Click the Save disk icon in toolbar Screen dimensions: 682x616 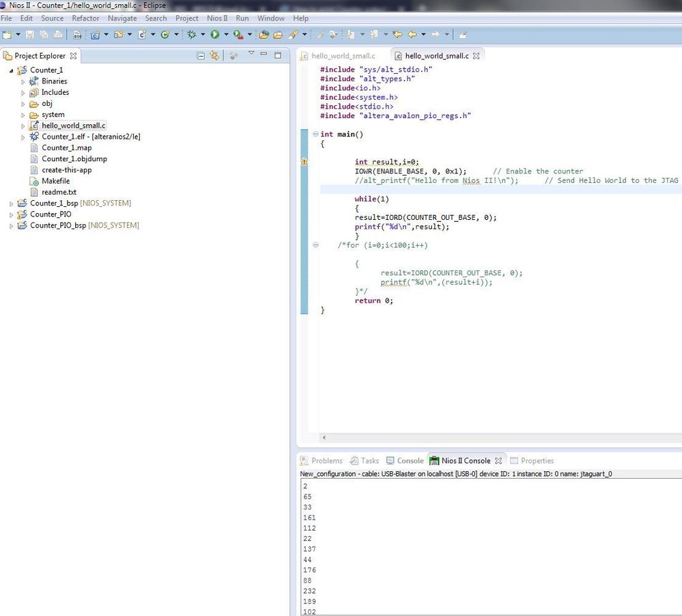click(x=30, y=34)
